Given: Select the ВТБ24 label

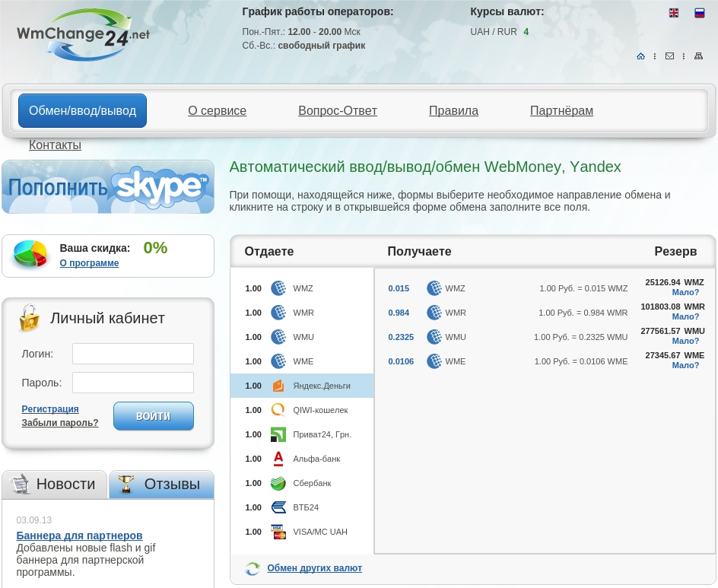Looking at the screenshot, I should [306, 507].
